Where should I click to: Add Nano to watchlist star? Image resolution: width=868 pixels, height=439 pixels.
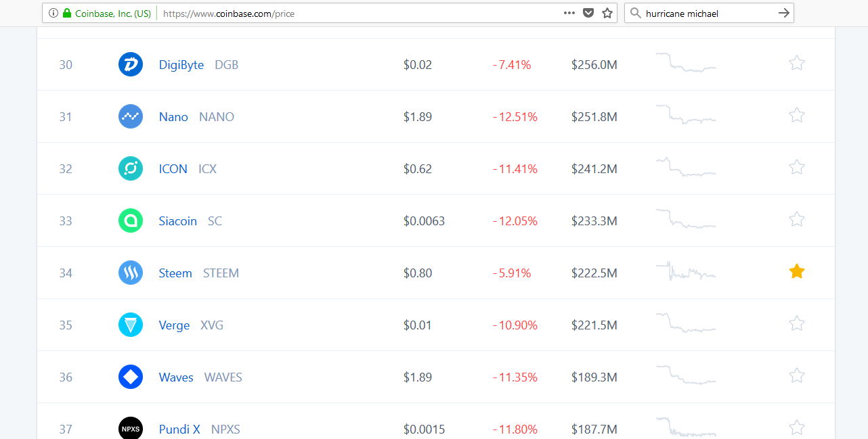[797, 116]
